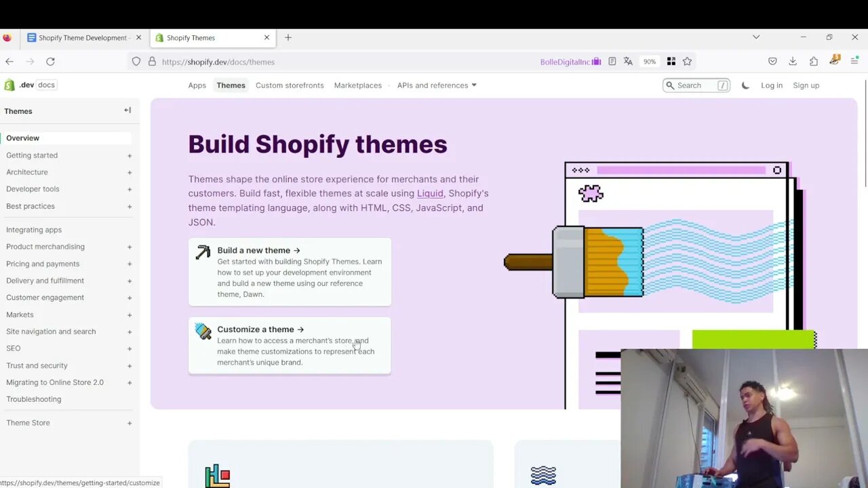This screenshot has height=488, width=868.
Task: Expand Site navigation and search section
Action: pos(130,331)
